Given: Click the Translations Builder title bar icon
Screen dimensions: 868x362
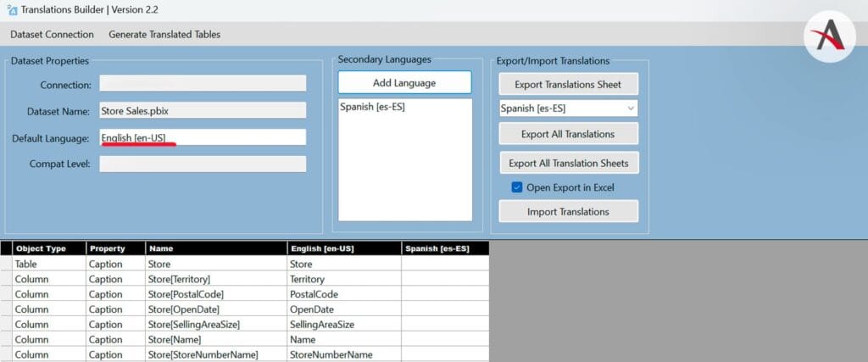Looking at the screenshot, I should [12, 9].
